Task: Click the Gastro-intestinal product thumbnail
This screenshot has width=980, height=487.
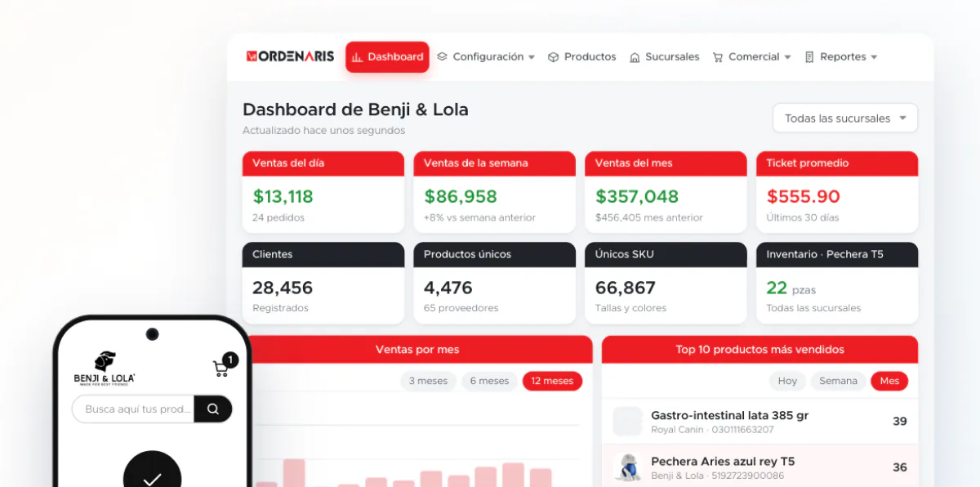Action: 627,421
